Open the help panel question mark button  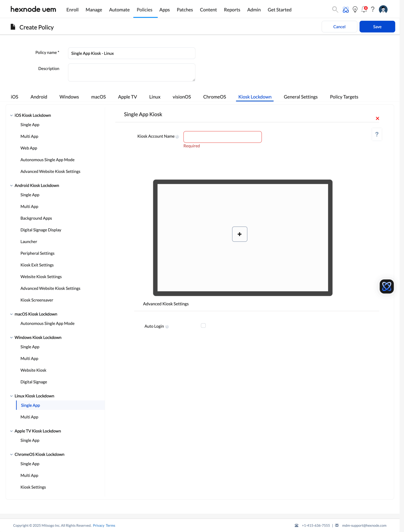(377, 134)
